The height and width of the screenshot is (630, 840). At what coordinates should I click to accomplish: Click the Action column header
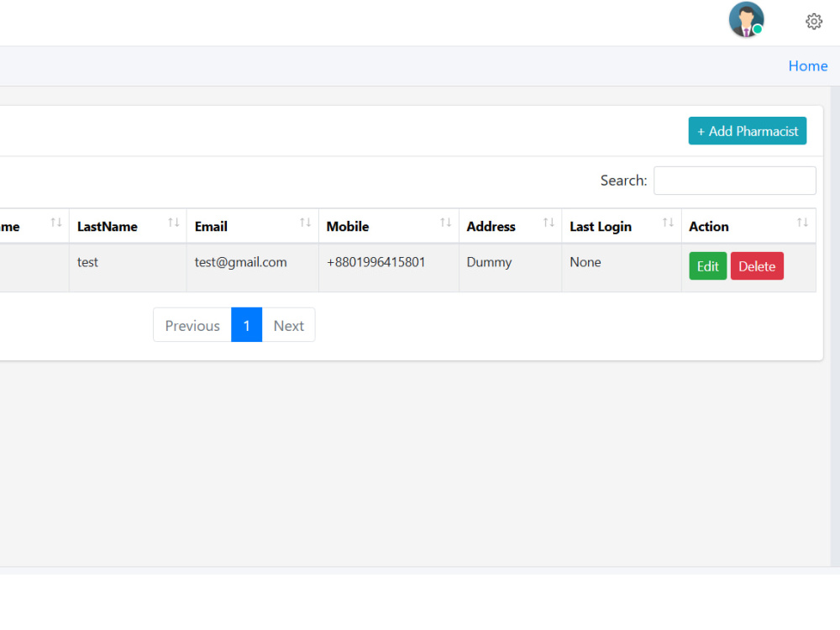749,227
